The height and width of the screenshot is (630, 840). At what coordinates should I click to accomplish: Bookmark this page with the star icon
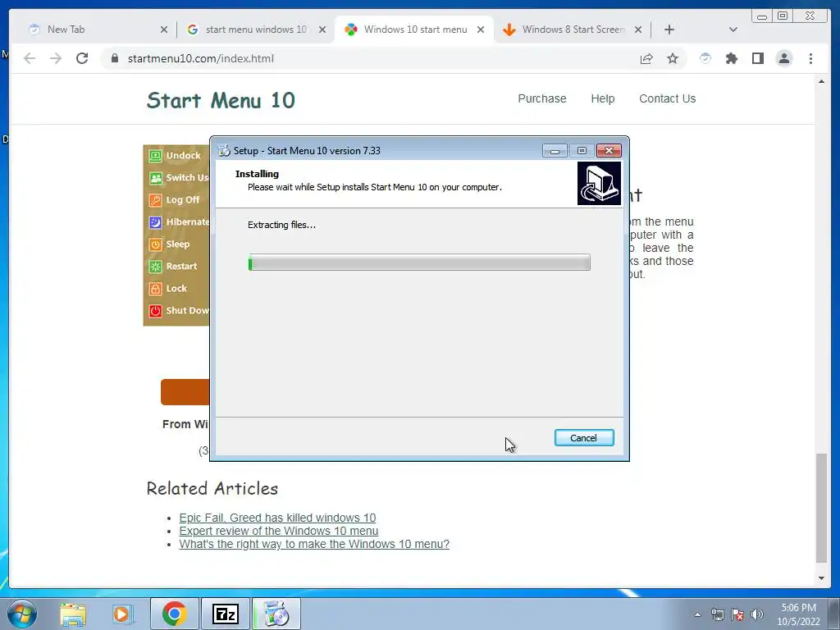(x=673, y=58)
